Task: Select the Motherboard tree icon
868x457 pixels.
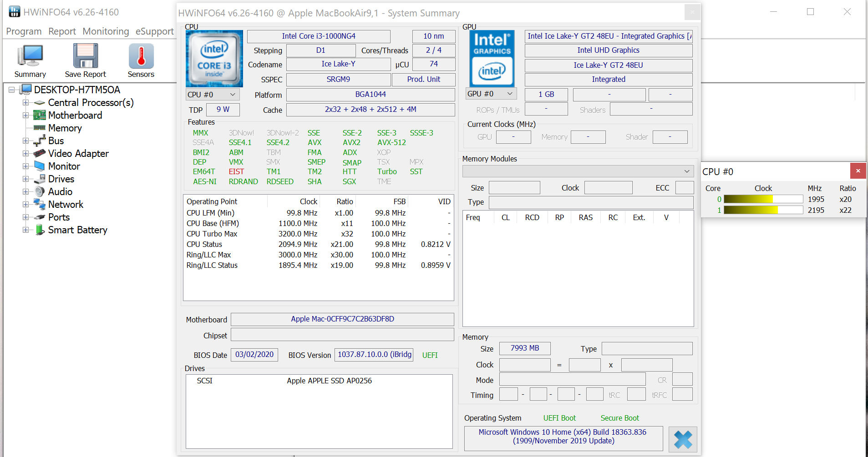Action: click(40, 116)
